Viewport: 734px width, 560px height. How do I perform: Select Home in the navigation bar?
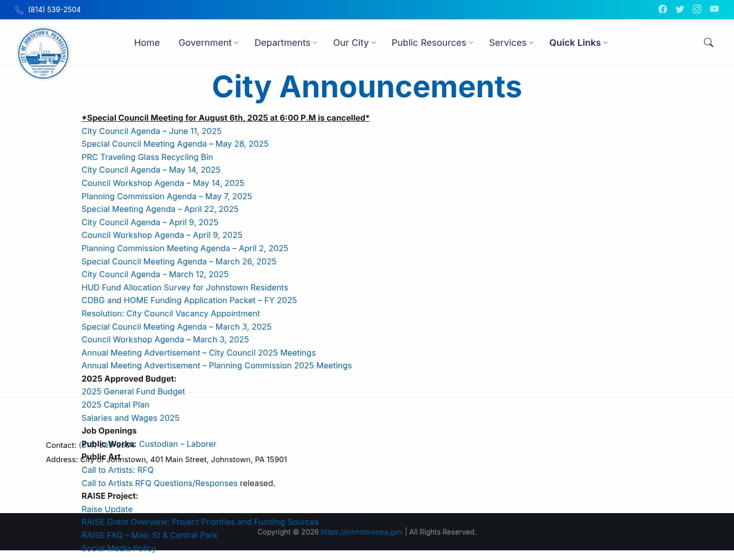[x=147, y=43]
